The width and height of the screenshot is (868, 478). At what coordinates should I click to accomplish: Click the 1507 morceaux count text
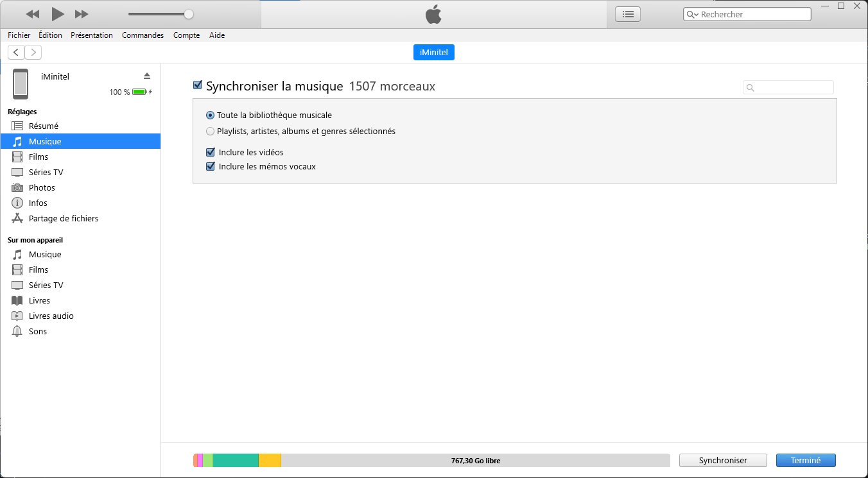point(392,86)
